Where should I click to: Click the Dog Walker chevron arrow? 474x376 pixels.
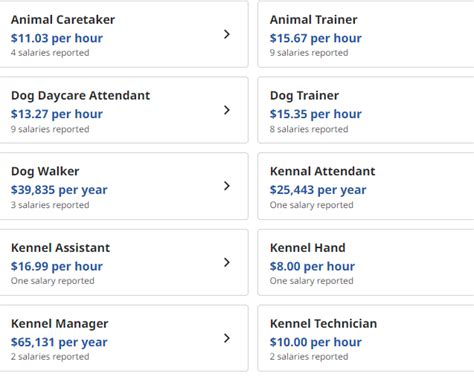(x=227, y=186)
